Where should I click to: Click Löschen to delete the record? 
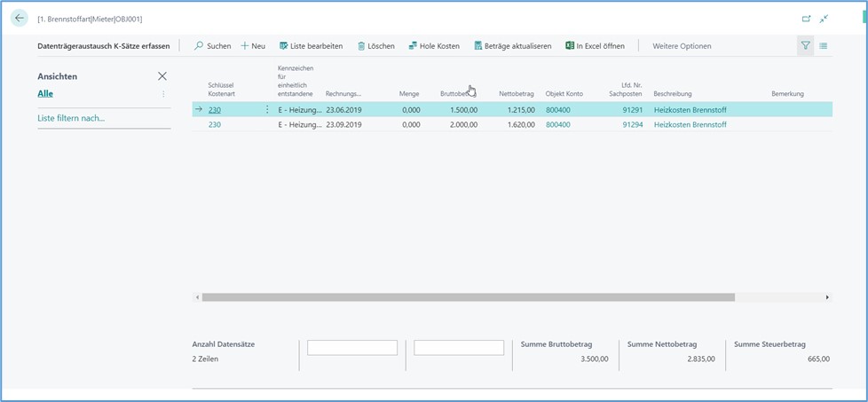click(375, 46)
